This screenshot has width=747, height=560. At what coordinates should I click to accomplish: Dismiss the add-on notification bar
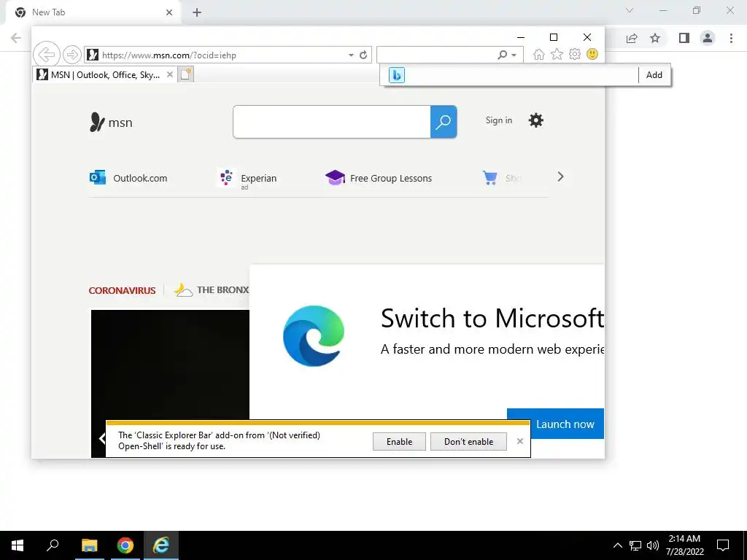[519, 441]
